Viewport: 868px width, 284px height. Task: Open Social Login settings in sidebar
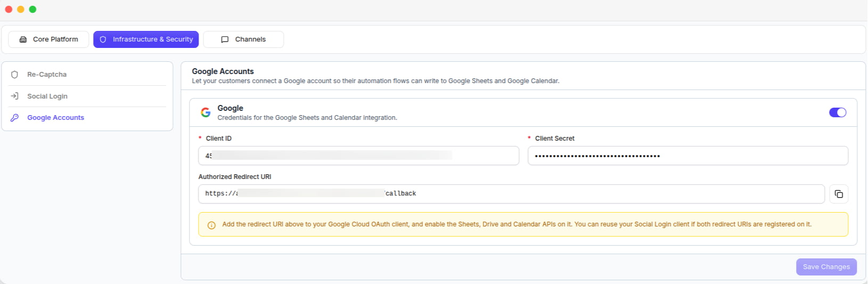point(88,96)
